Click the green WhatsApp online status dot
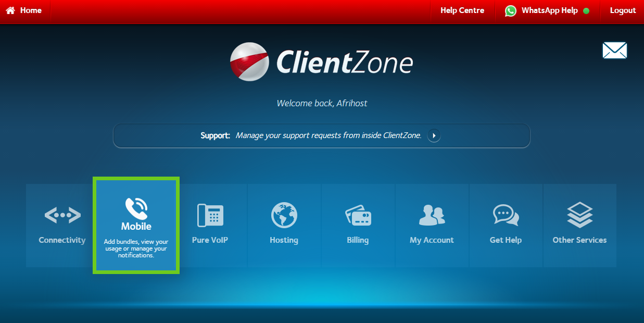 click(586, 11)
